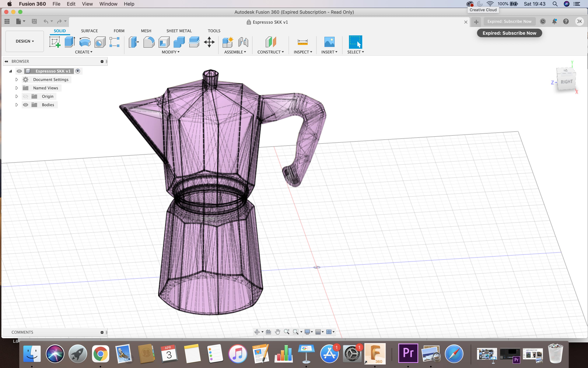
Task: Select the Create Sketch tool
Action: pyautogui.click(x=55, y=42)
